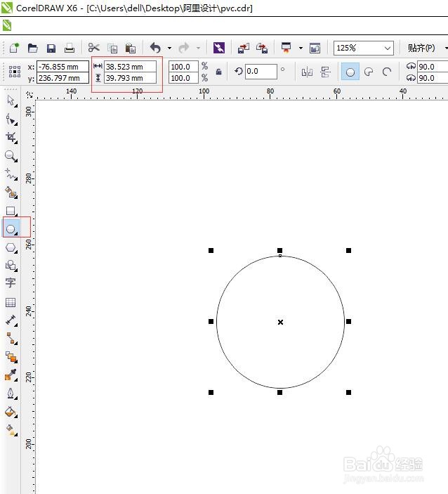The height and width of the screenshot is (494, 448).
Task: Select the Color Eyedropper tool
Action: tap(11, 375)
